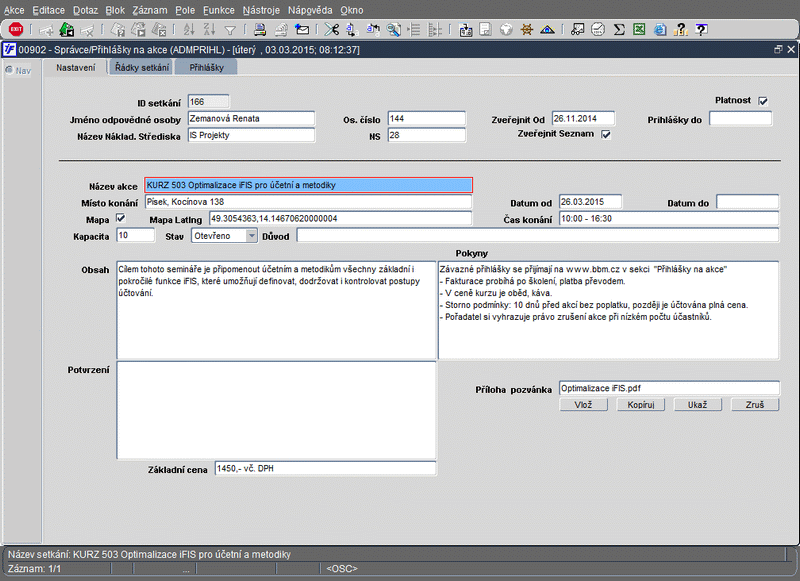This screenshot has height=581, width=800.
Task: Click inside the Potvrzení text area
Action: tap(276, 411)
